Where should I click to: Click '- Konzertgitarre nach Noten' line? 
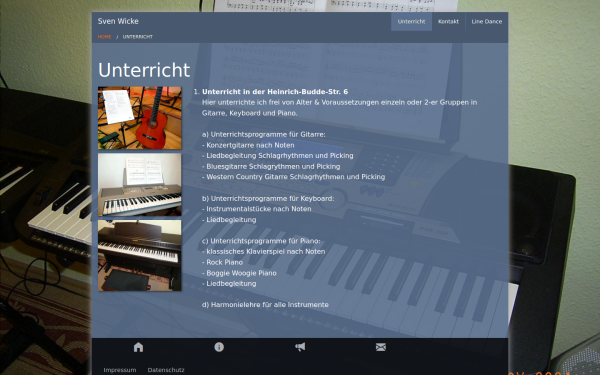pyautogui.click(x=248, y=145)
